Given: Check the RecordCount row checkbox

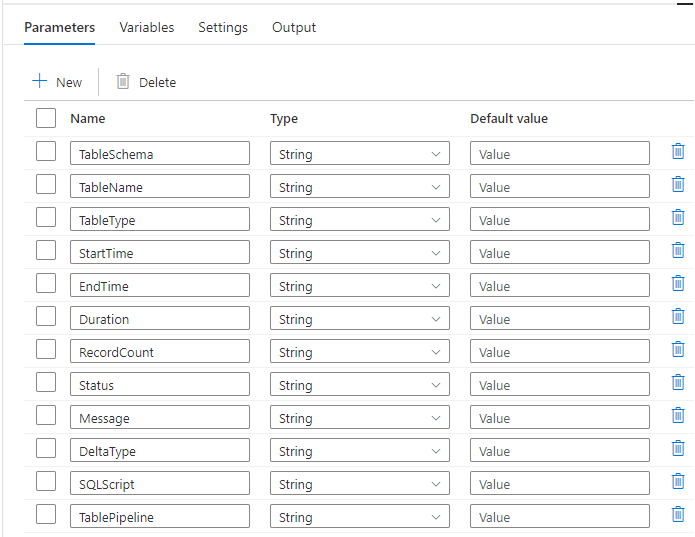Looking at the screenshot, I should [x=46, y=350].
